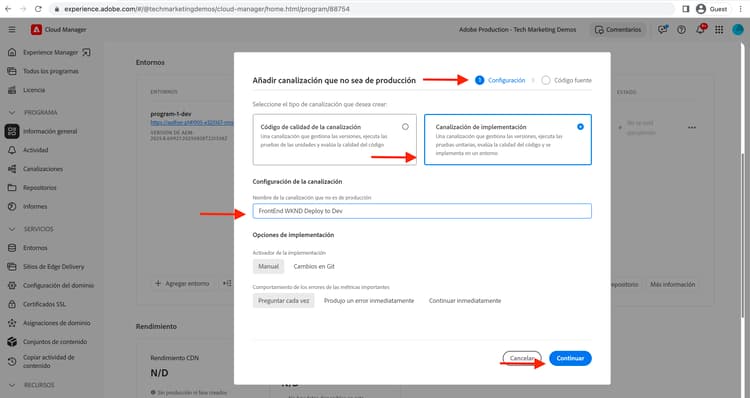Open the app switcher grid

[719, 30]
